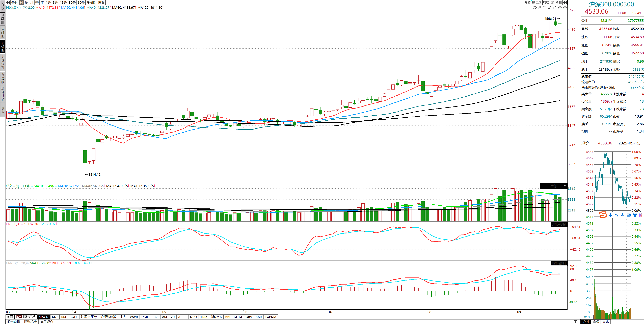Select the 周 weekly period tab
The image size is (644, 324).
pos(26,2)
